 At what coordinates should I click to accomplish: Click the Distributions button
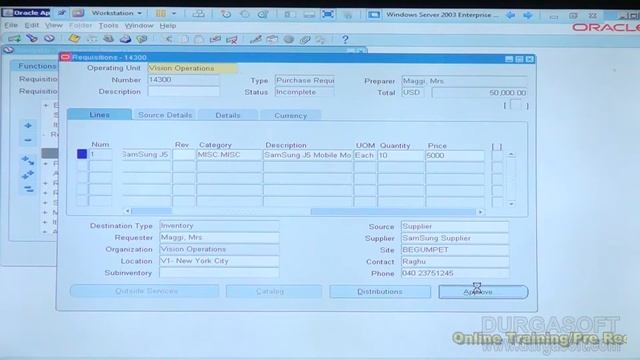tap(380, 291)
